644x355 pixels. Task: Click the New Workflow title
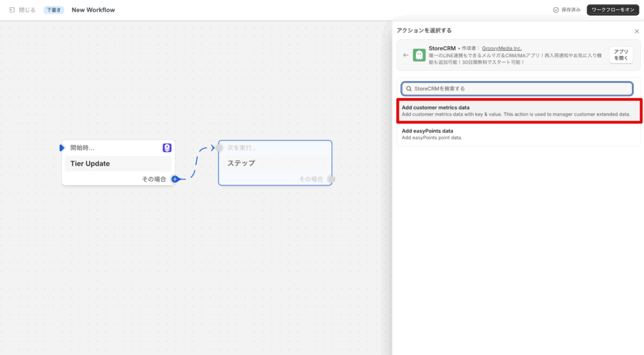tap(93, 10)
